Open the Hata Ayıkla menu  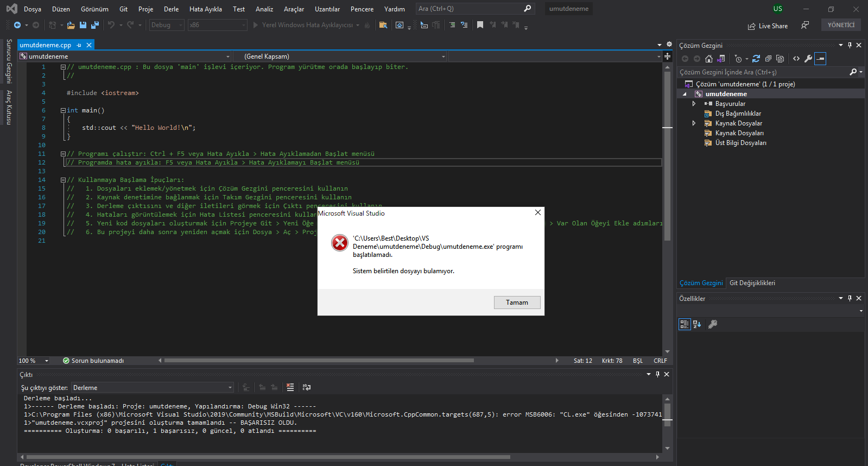(x=206, y=9)
